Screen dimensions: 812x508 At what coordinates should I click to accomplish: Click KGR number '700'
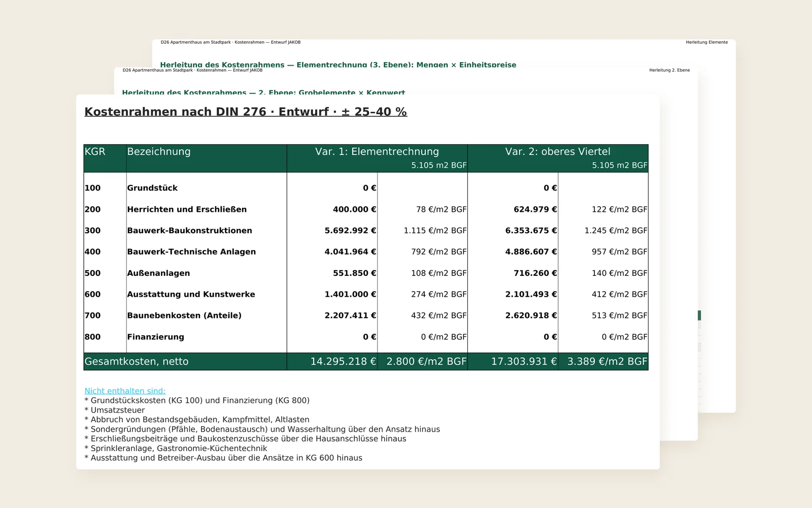pos(92,315)
